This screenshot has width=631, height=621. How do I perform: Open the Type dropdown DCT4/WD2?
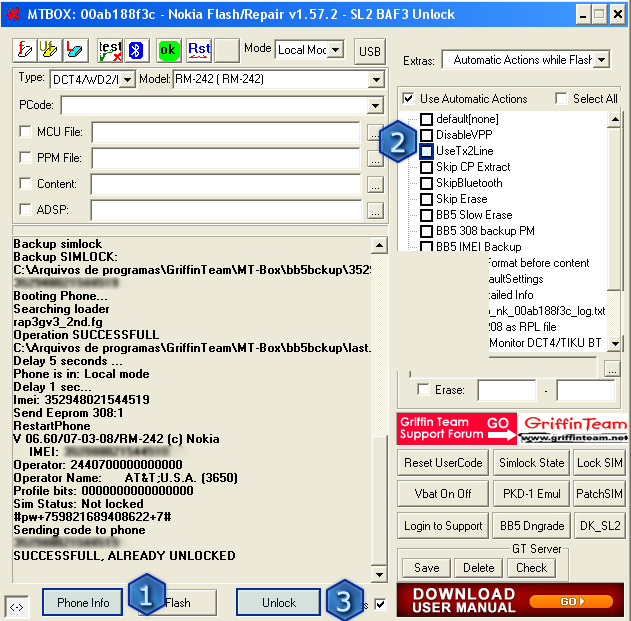click(127, 80)
